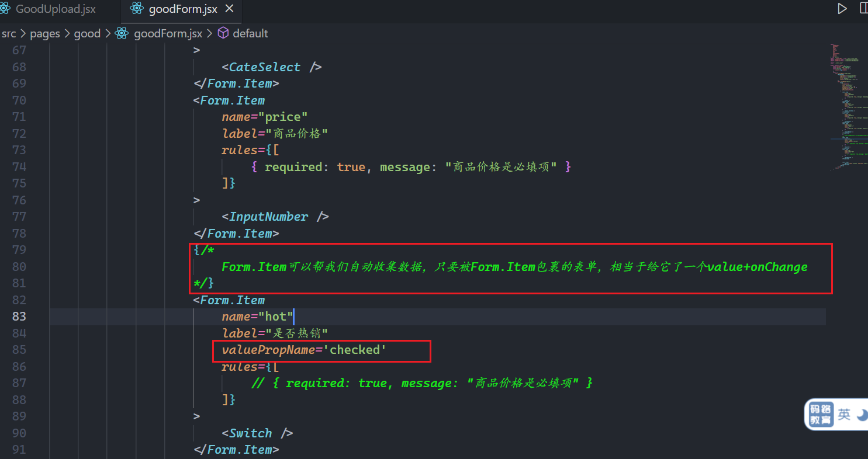Click the commented-out required rule on line 87
Image resolution: width=868 pixels, height=459 pixels.
click(x=422, y=383)
